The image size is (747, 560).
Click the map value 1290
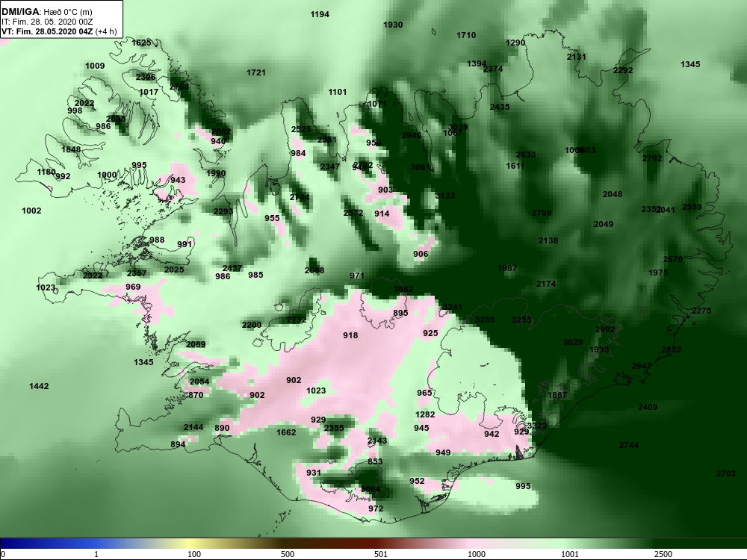pos(515,43)
